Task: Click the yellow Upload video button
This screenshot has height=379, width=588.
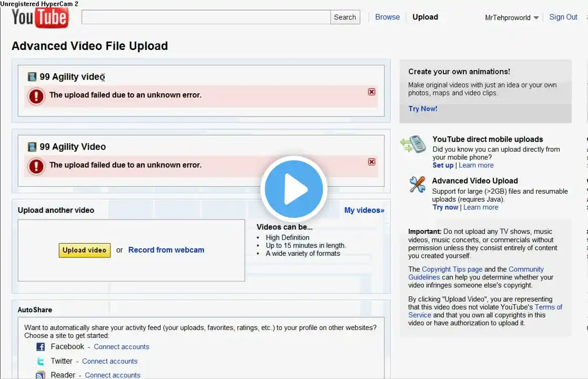Action: click(84, 250)
